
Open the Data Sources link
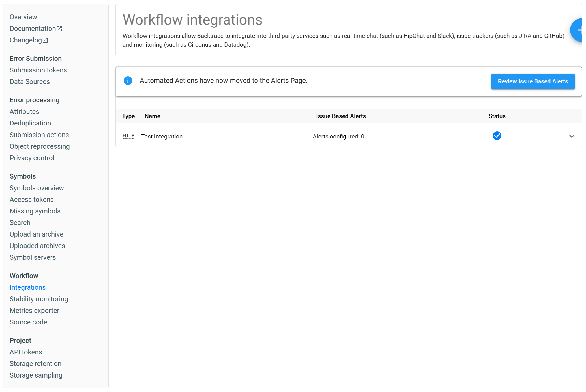pos(30,81)
